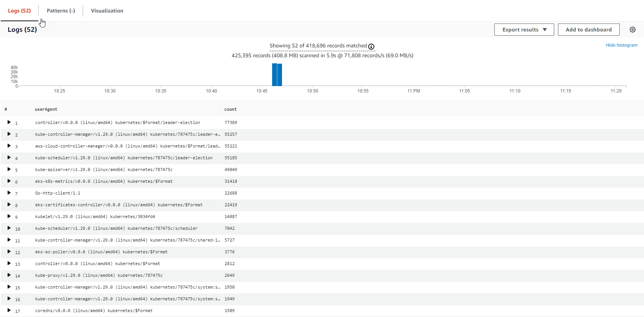644x317 pixels.
Task: Click the count value 3776
Action: [230, 252]
